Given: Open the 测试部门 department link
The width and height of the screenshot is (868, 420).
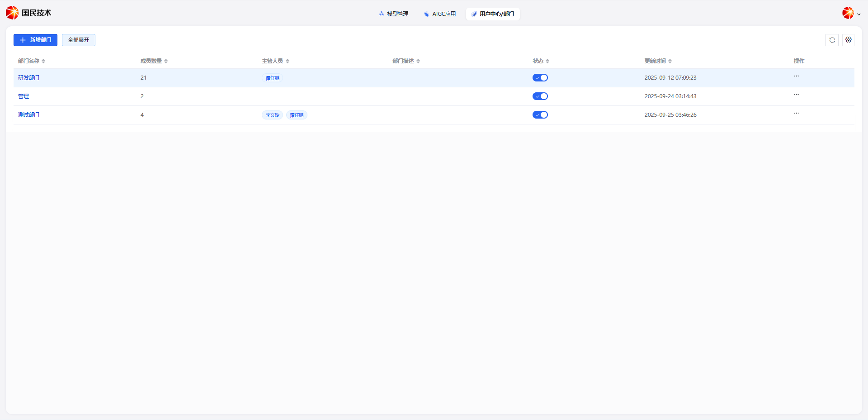Looking at the screenshot, I should (x=28, y=115).
